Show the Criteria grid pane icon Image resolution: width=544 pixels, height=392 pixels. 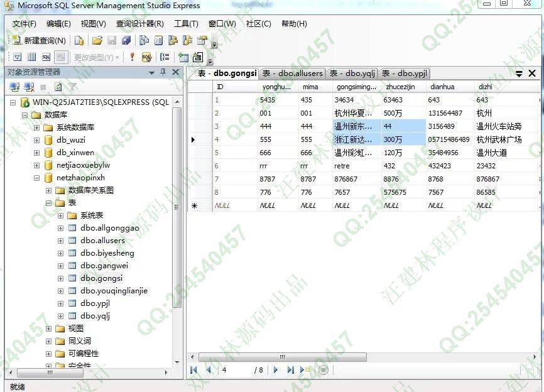[x=31, y=57]
